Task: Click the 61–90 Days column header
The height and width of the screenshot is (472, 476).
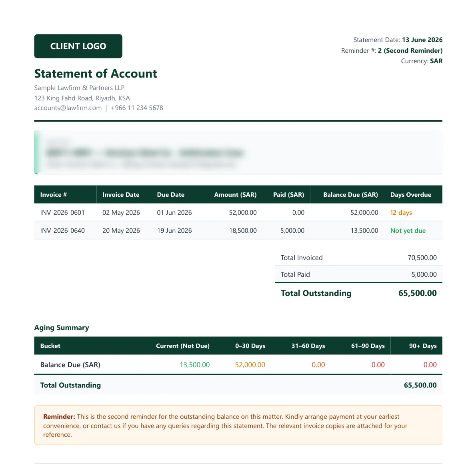Action: point(368,346)
